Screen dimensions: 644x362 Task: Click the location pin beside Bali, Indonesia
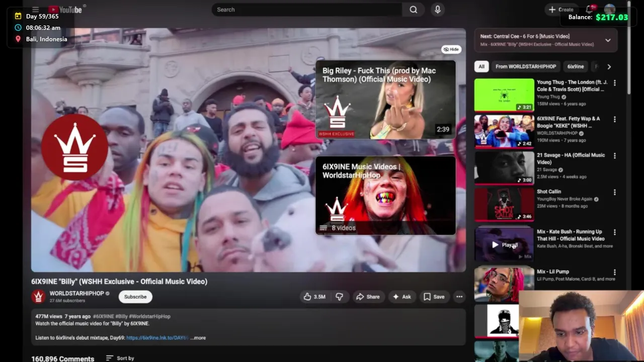pos(18,39)
